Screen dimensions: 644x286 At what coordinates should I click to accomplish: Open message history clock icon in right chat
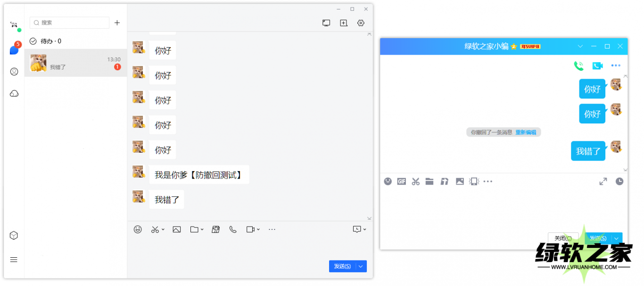pos(619,181)
